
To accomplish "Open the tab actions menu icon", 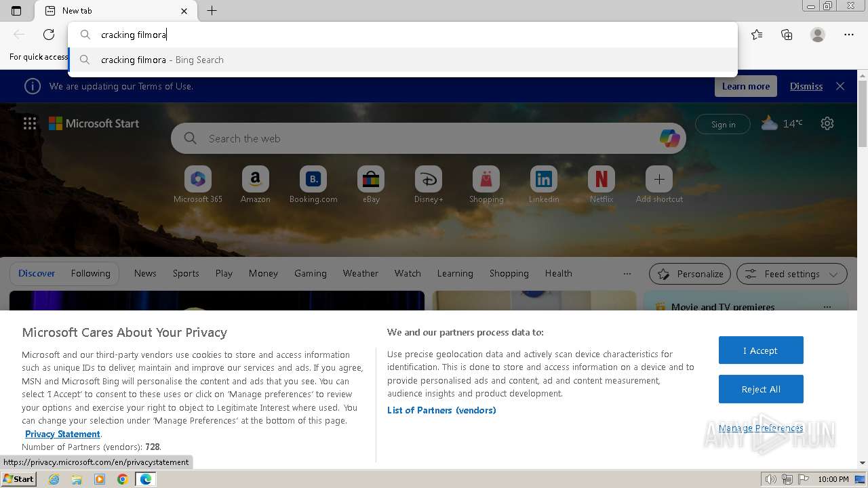I will pyautogui.click(x=16, y=11).
